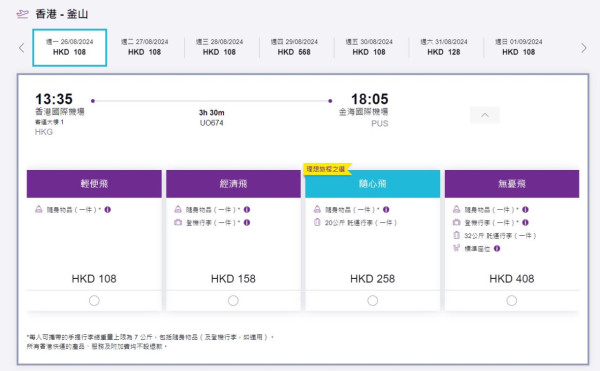Click the backpack icon in 無憂飛 column
This screenshot has height=371, width=600.
[x=457, y=209]
